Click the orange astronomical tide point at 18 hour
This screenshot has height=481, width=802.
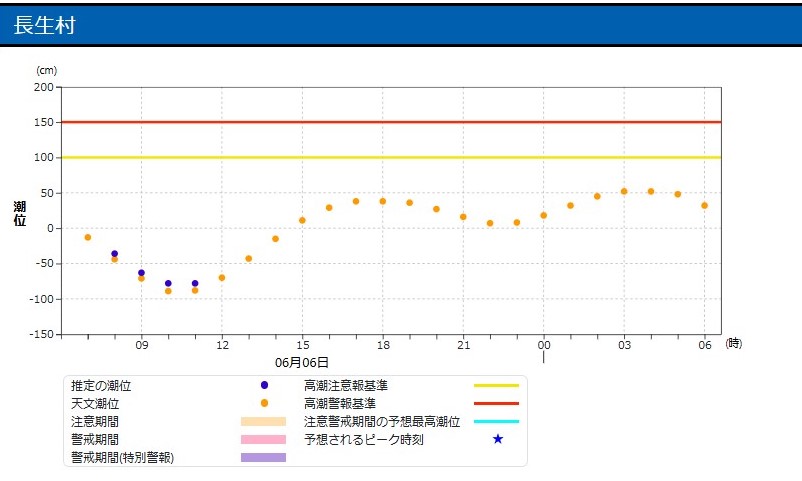(x=383, y=201)
